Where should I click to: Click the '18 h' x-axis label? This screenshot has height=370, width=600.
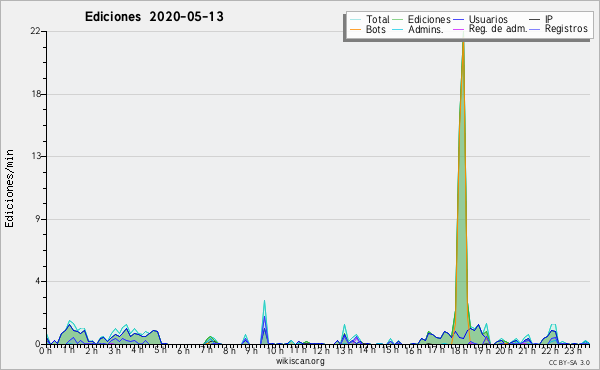(x=459, y=350)
